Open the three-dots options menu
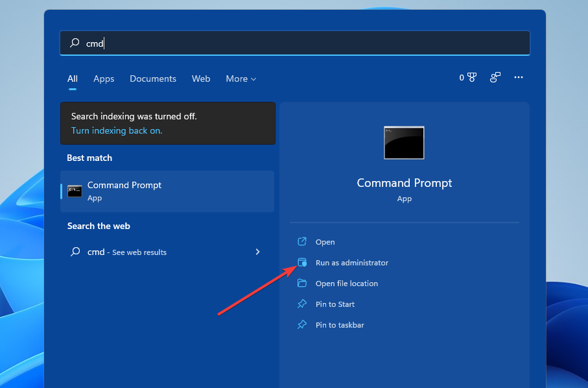Image resolution: width=588 pixels, height=388 pixels. point(518,77)
